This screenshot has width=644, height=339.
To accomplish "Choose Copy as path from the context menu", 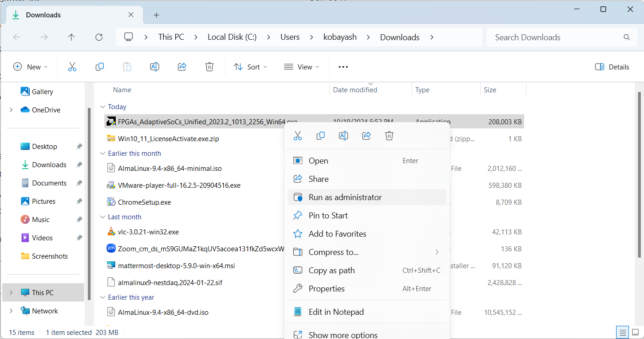I will click(x=332, y=270).
